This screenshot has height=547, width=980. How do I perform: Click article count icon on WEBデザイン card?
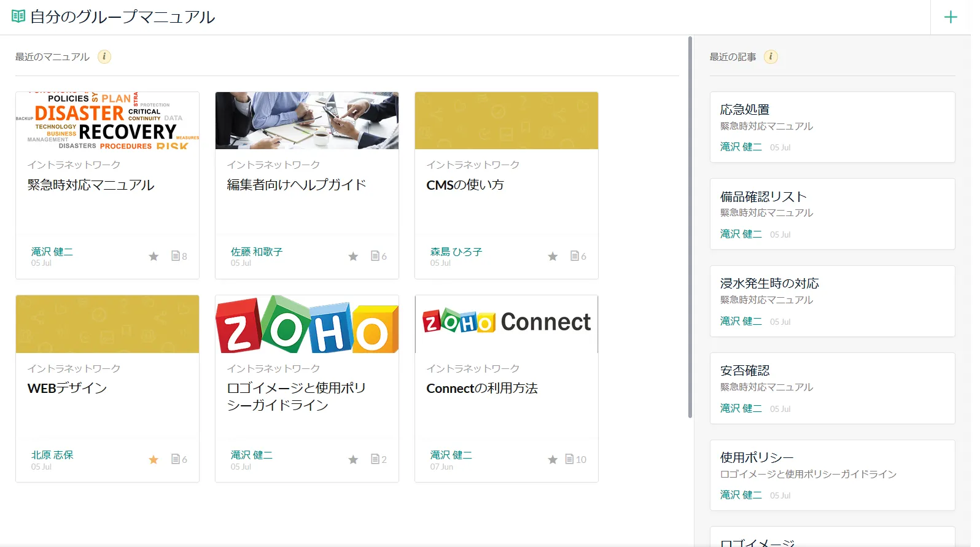(176, 459)
